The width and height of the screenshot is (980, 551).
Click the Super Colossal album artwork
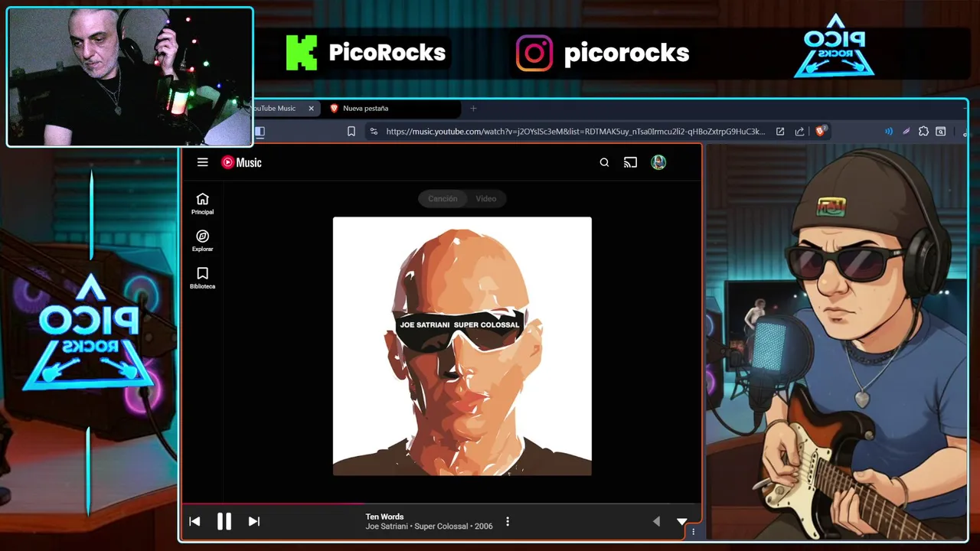[x=462, y=346]
